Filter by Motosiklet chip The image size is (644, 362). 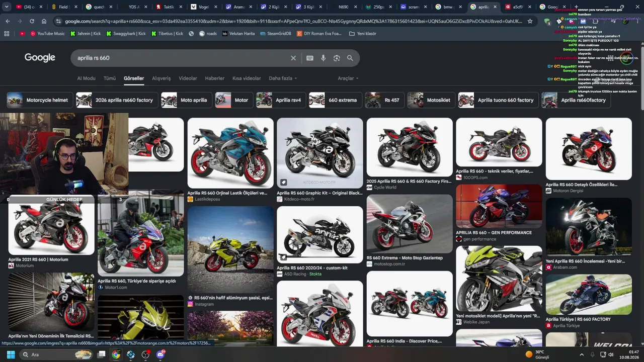pyautogui.click(x=431, y=100)
